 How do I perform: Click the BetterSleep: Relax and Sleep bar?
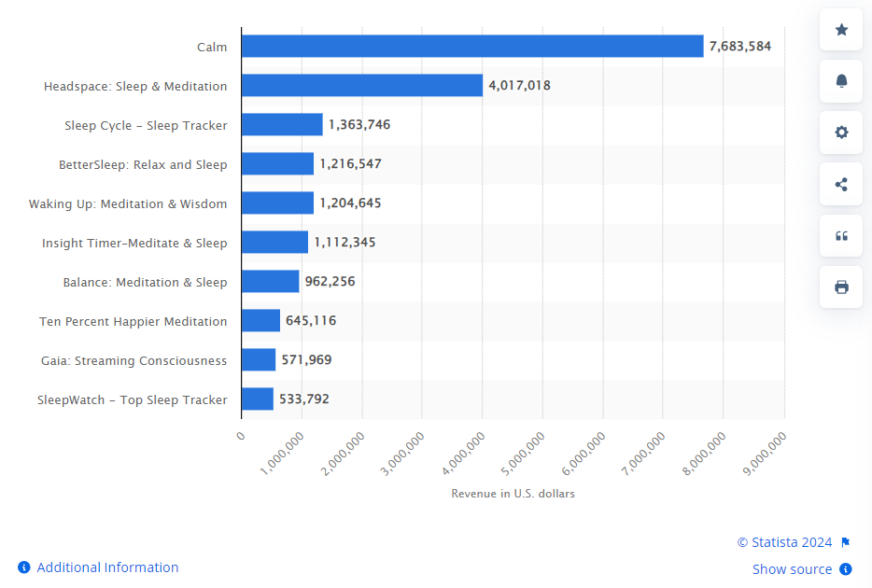coord(277,163)
